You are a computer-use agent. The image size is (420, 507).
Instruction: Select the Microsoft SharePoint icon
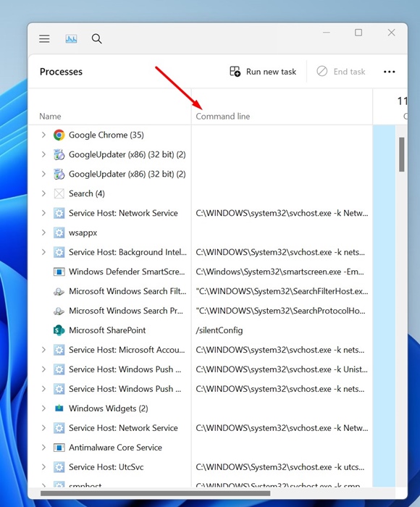point(59,330)
